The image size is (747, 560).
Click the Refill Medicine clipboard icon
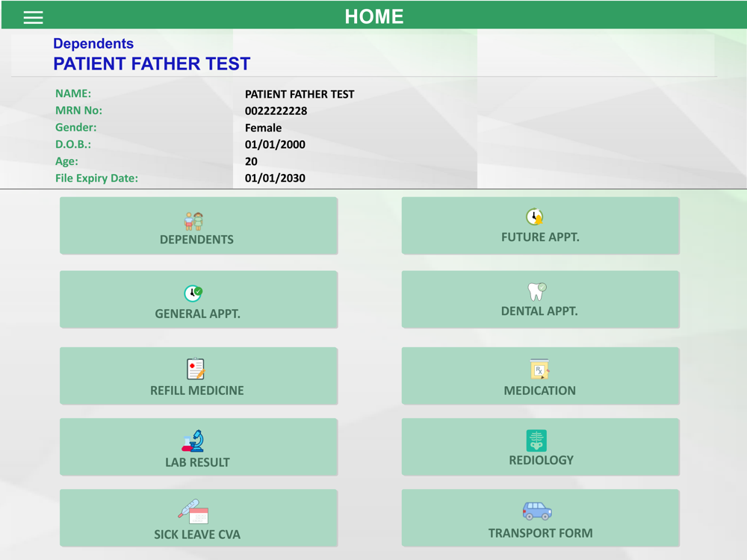click(195, 369)
